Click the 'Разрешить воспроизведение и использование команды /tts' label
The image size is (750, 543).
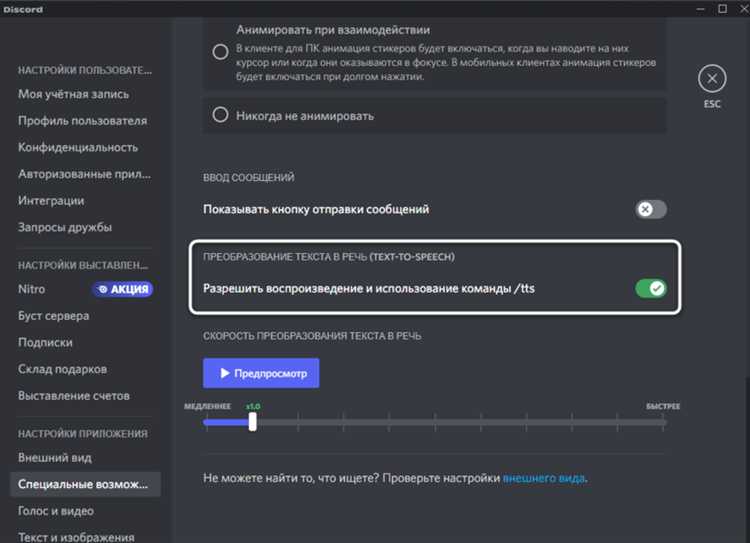tap(369, 288)
